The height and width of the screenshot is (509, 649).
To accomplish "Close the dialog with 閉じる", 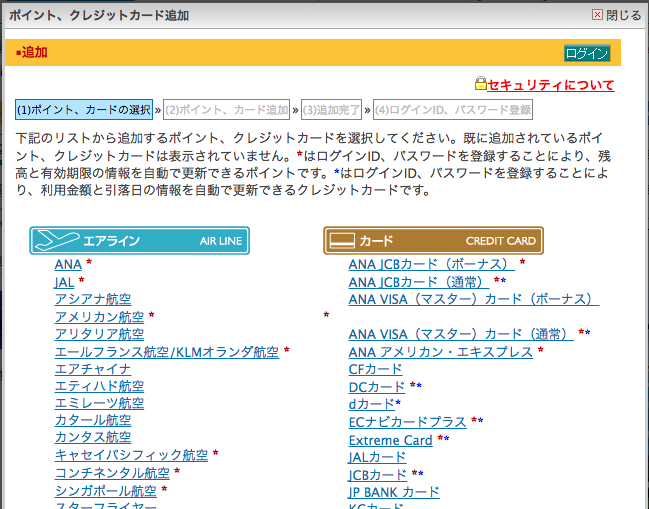I will pos(617,15).
